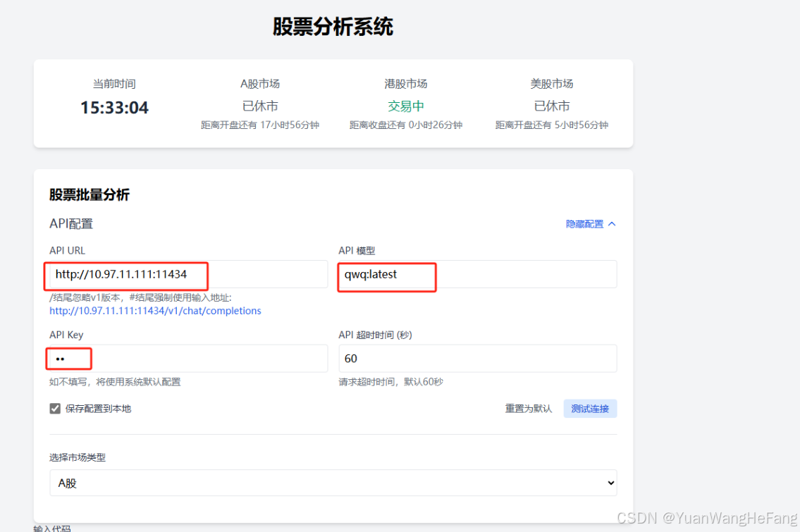Click the 已休市 label under A股市场

[x=260, y=106]
